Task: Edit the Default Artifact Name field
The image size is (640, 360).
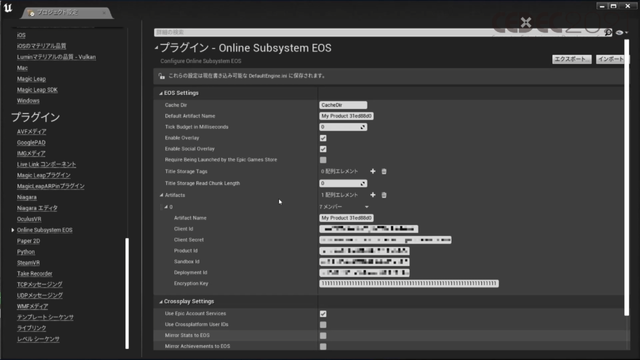Action: [346, 116]
